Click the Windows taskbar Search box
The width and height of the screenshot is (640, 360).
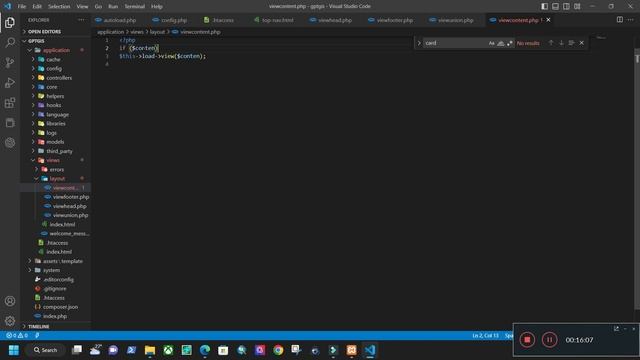45,350
